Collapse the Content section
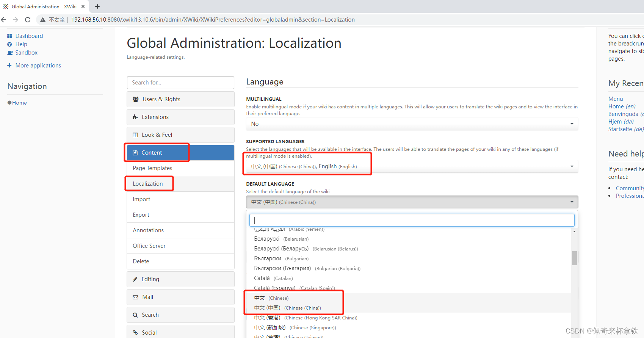This screenshot has width=644, height=338. [x=180, y=153]
